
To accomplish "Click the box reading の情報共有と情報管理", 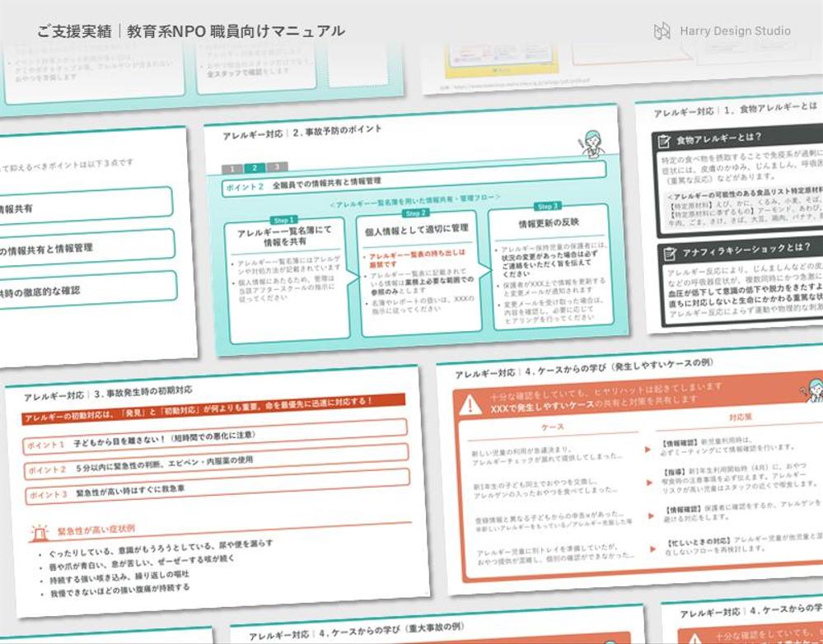I will (x=87, y=247).
